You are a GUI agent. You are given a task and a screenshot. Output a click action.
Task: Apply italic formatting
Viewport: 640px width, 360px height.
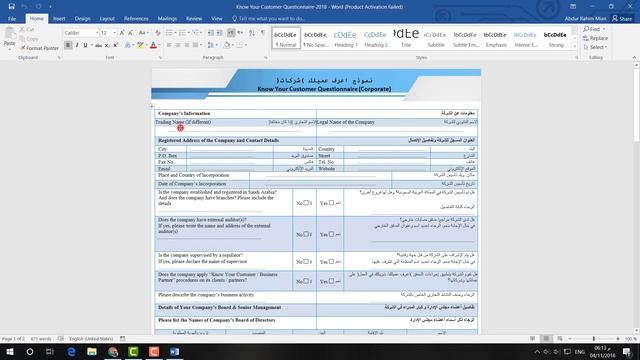coord(77,45)
